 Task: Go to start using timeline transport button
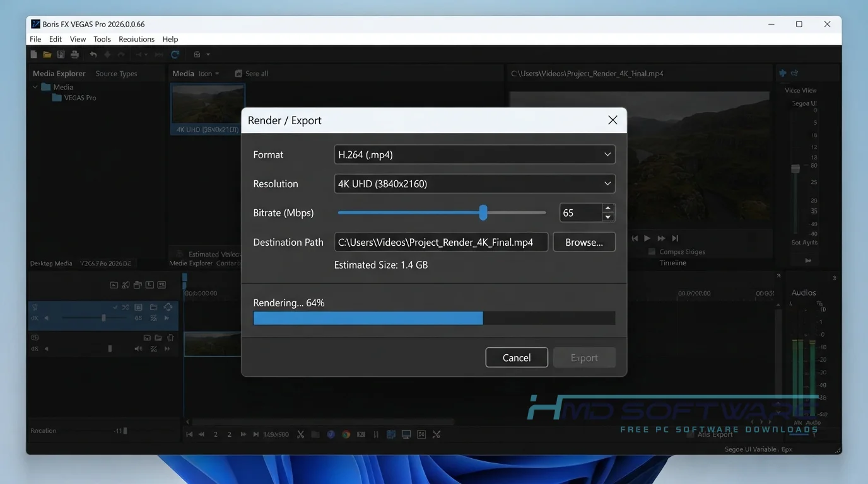coord(189,434)
